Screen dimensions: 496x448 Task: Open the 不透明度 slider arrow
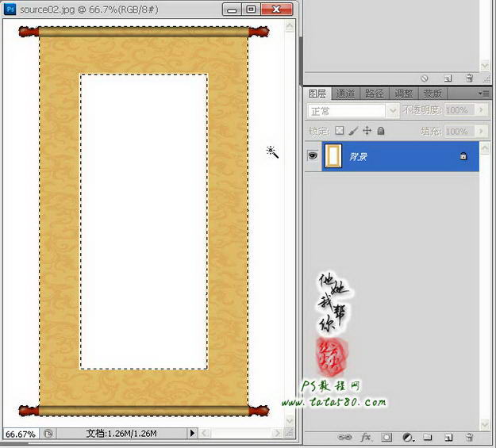481,110
